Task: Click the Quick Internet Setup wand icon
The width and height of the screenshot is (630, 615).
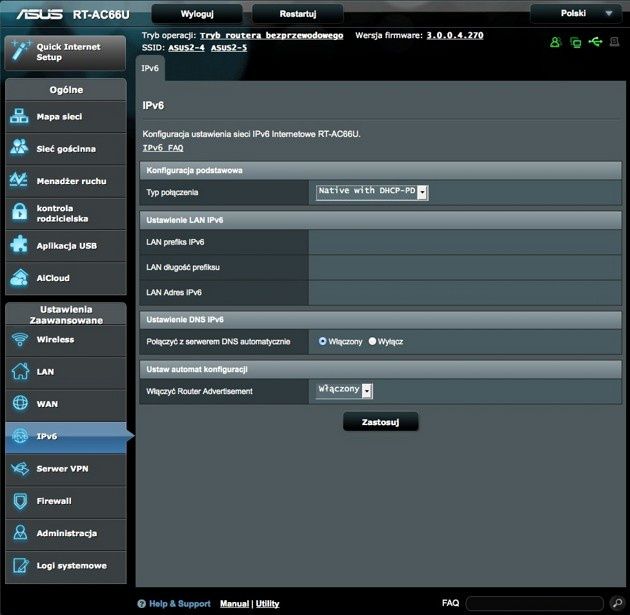Action: pos(20,51)
